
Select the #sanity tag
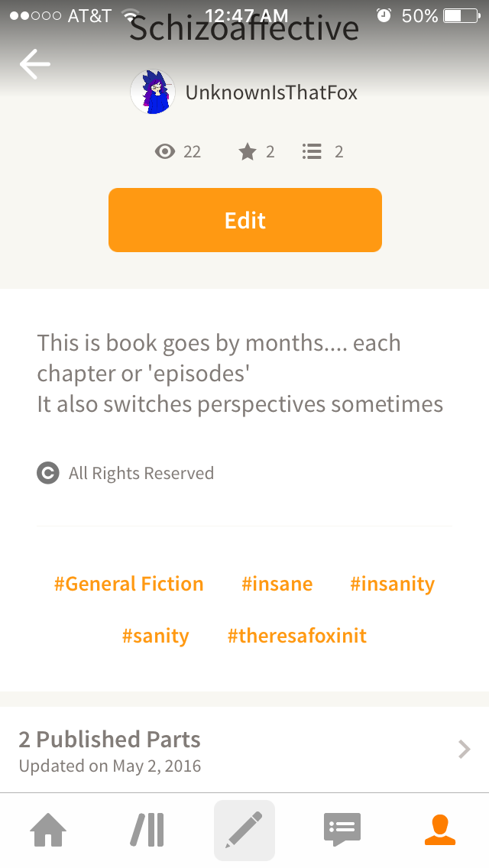[x=156, y=636]
